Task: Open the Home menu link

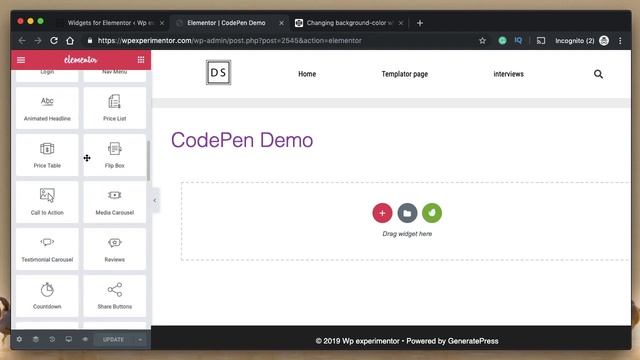Action: pyautogui.click(x=307, y=74)
